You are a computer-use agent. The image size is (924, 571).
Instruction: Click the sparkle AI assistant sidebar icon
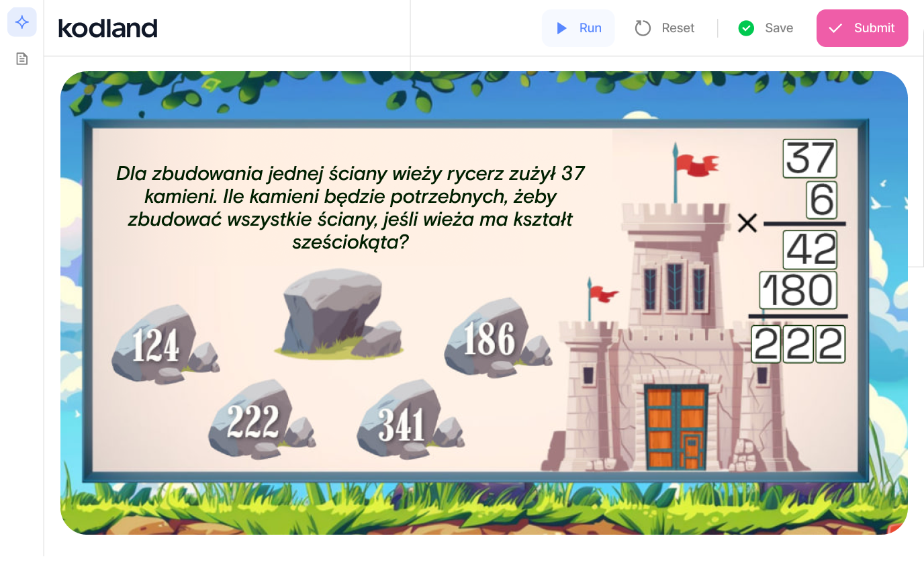point(22,22)
